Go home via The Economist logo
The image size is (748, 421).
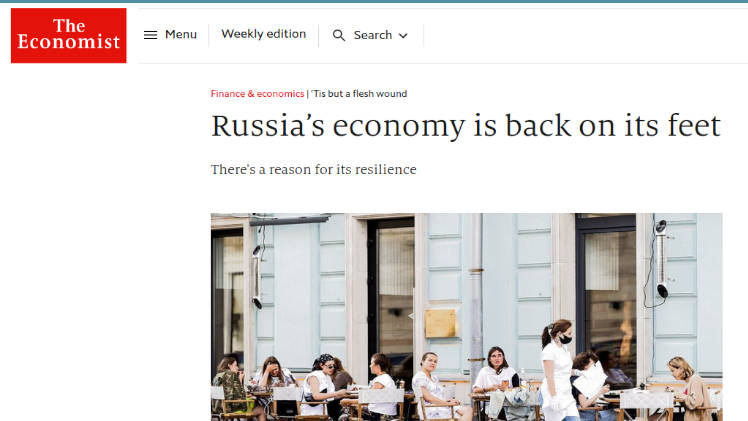point(69,35)
